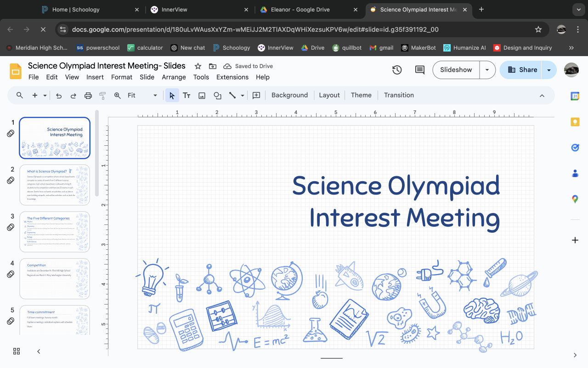Expand Slideshow options dropdown arrow

pyautogui.click(x=487, y=70)
